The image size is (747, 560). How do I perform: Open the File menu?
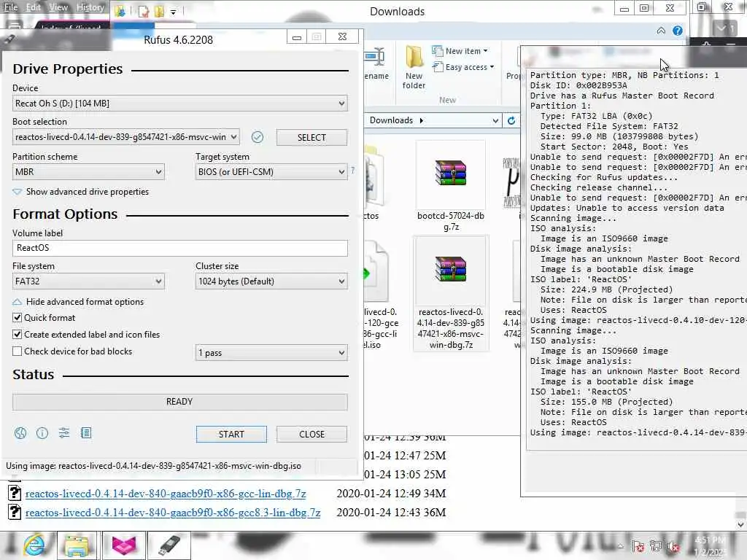(x=10, y=7)
